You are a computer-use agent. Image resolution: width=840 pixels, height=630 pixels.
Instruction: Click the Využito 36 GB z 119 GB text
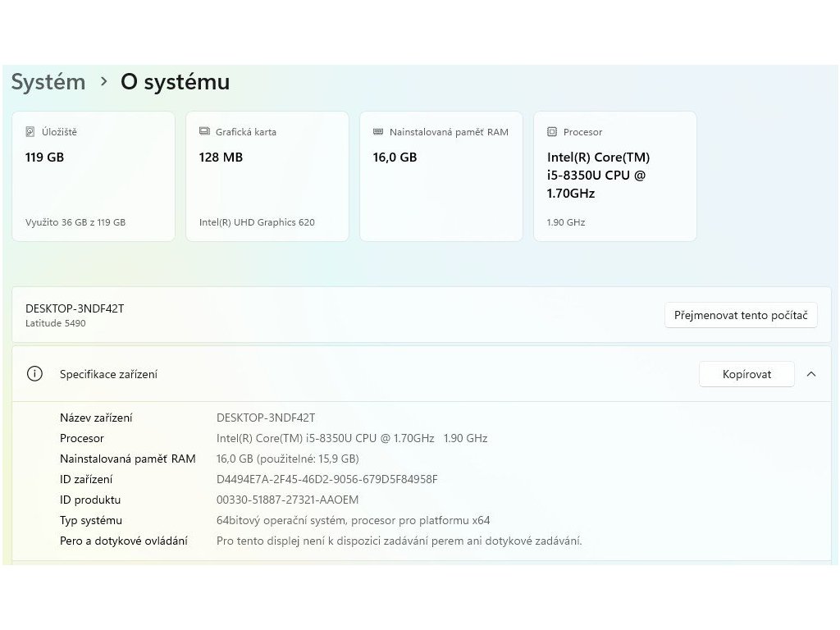75,222
